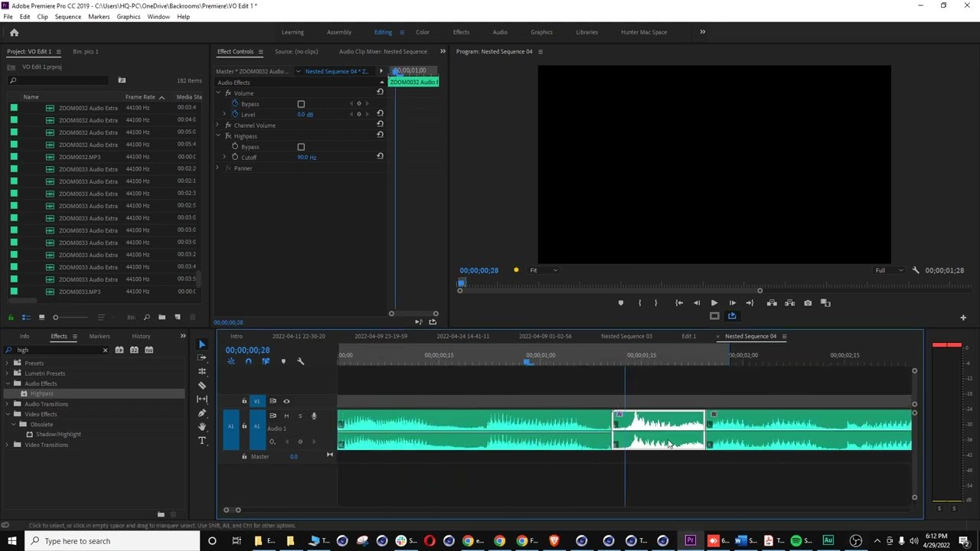This screenshot has height=551, width=980.
Task: Reset the Highpass Cutoff parameter
Action: point(380,156)
